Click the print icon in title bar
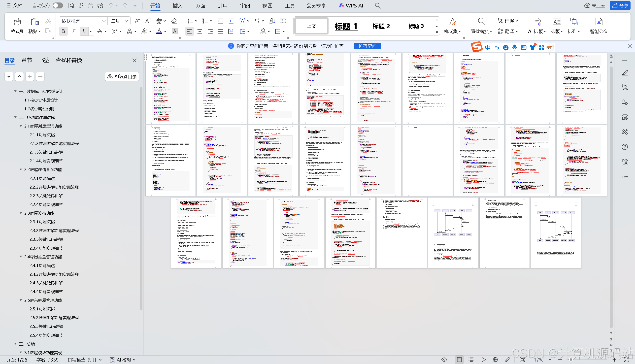635x364 pixels. 91,5
